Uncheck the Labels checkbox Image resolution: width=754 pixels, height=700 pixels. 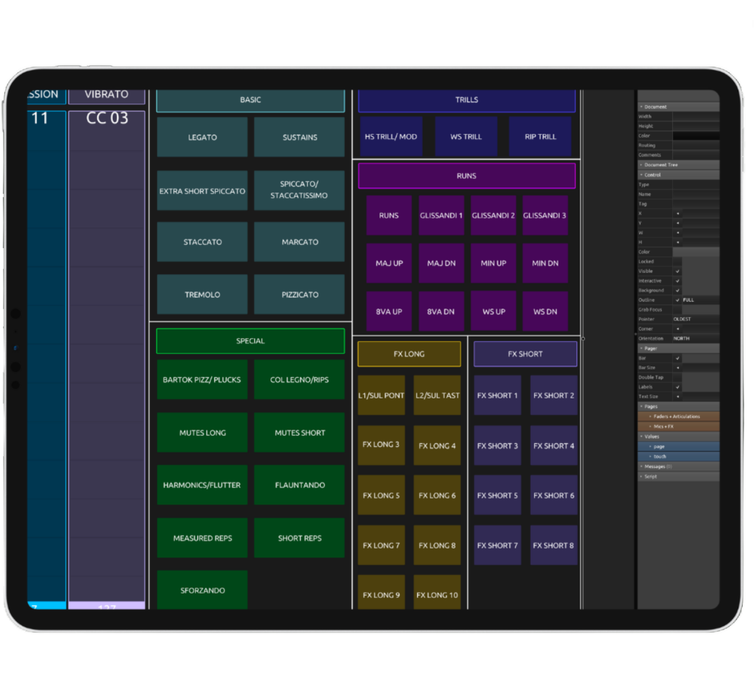(677, 387)
